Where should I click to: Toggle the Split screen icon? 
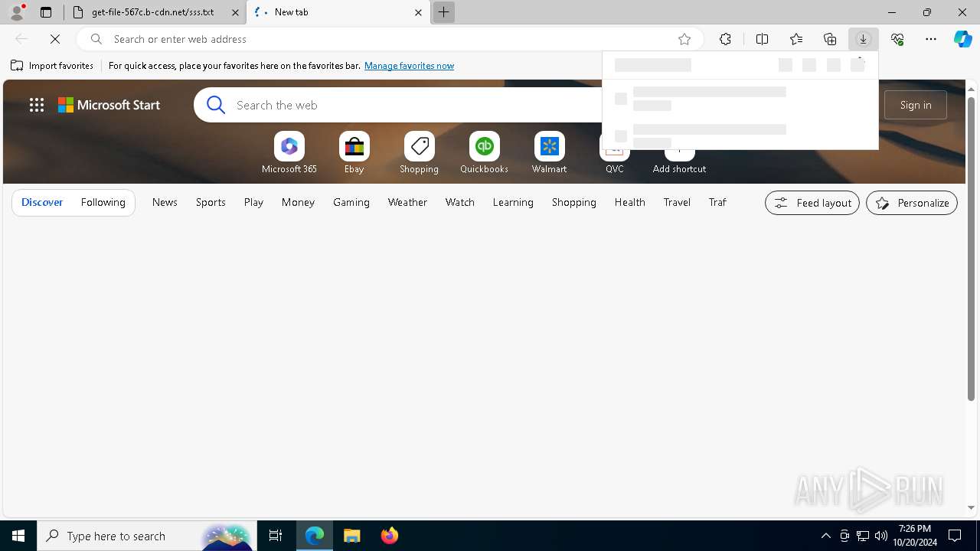762,39
